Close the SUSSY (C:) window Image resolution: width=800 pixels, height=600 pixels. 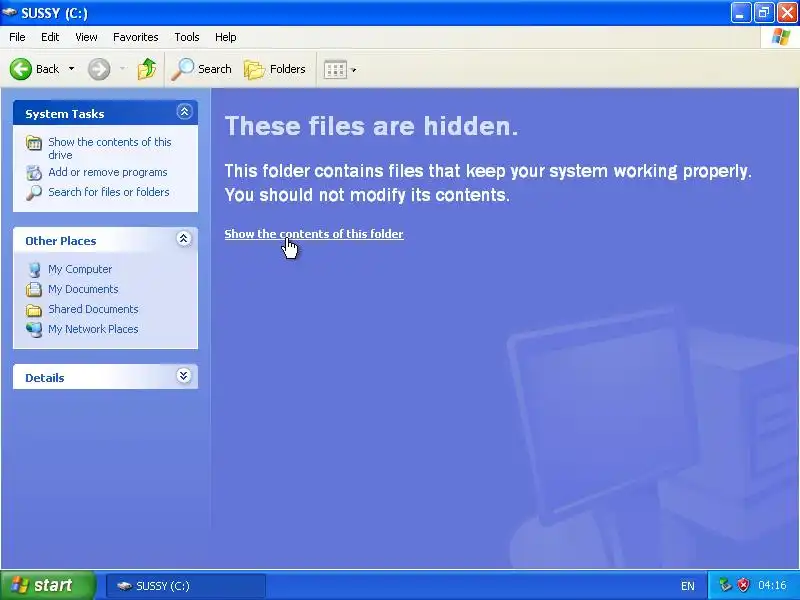pyautogui.click(x=787, y=13)
